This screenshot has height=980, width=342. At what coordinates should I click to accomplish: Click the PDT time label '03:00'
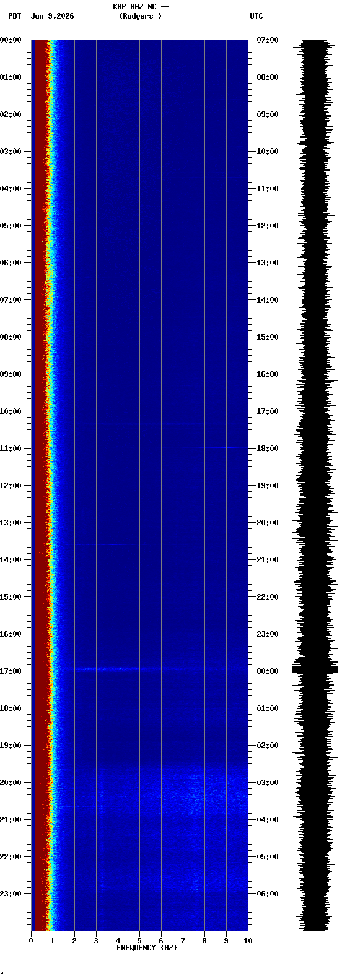pyautogui.click(x=11, y=152)
